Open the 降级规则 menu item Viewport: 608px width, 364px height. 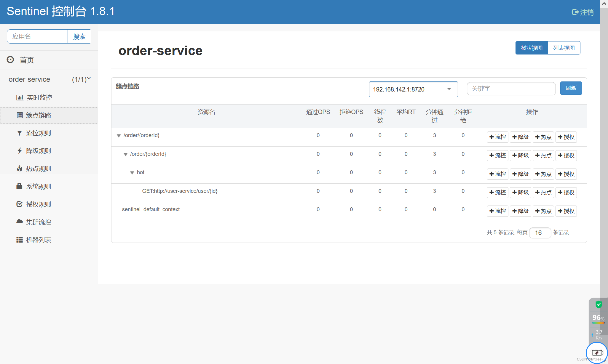(49, 151)
